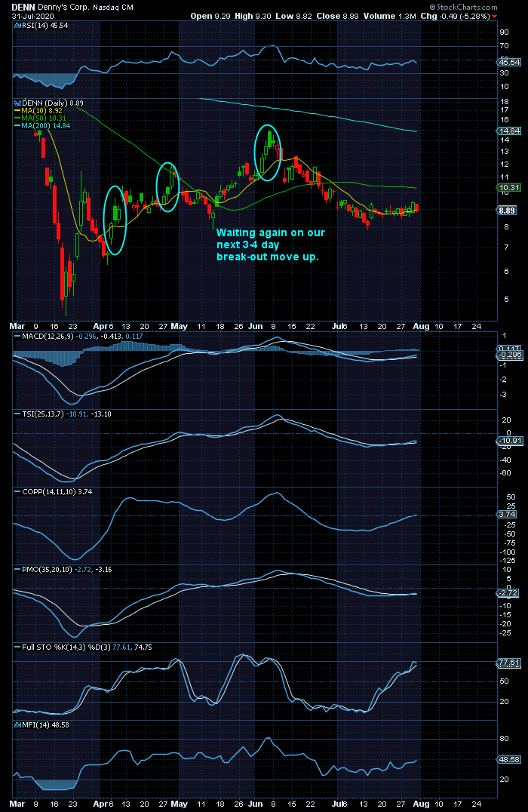This screenshot has height=812, width=528.
Task: Click the 31-Jul-2020 date label
Action: (33, 16)
